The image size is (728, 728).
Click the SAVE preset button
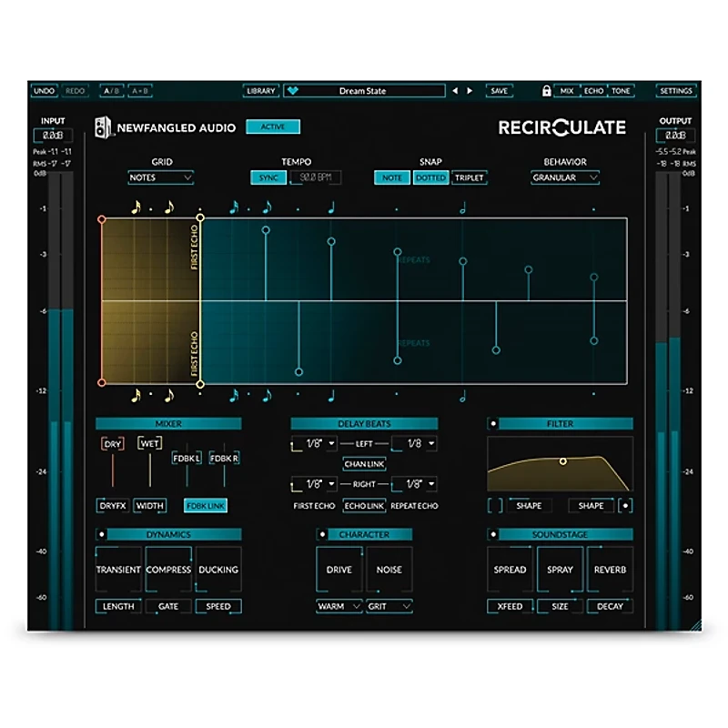[x=499, y=91]
